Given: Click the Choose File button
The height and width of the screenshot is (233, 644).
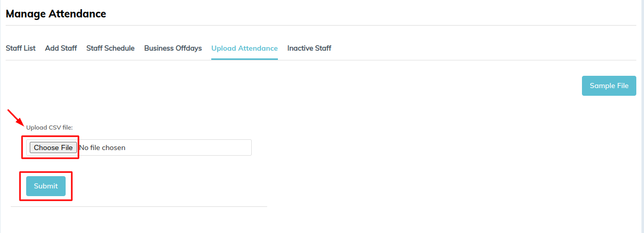Looking at the screenshot, I should tap(53, 147).
